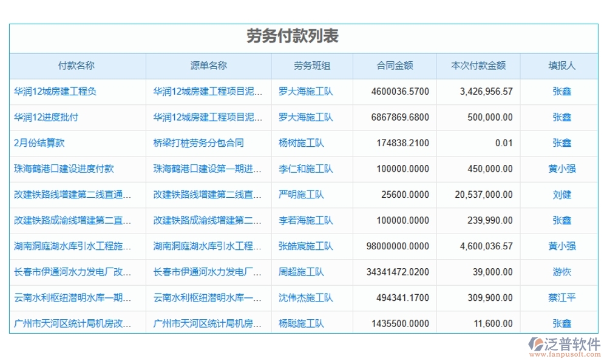The height and width of the screenshot is (364, 607).
Task: Open payment record 2月份结算款
Action: pos(36,143)
